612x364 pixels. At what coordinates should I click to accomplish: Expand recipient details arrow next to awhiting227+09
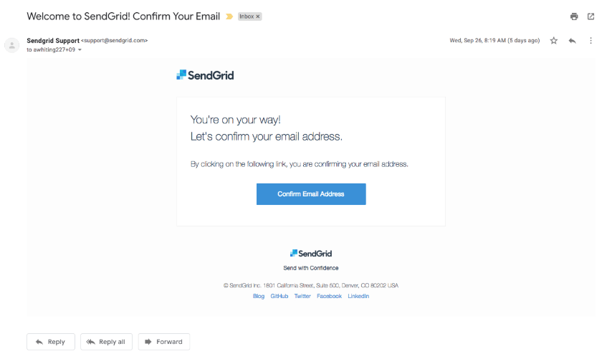(x=80, y=50)
